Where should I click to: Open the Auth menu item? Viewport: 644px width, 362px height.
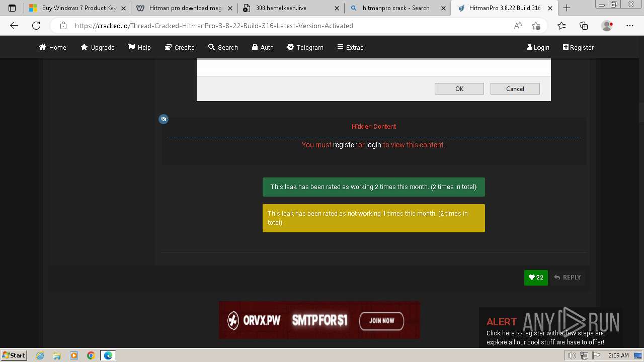[263, 47]
